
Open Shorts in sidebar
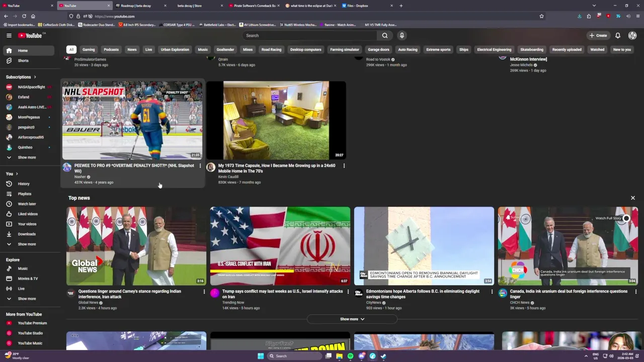29,60
